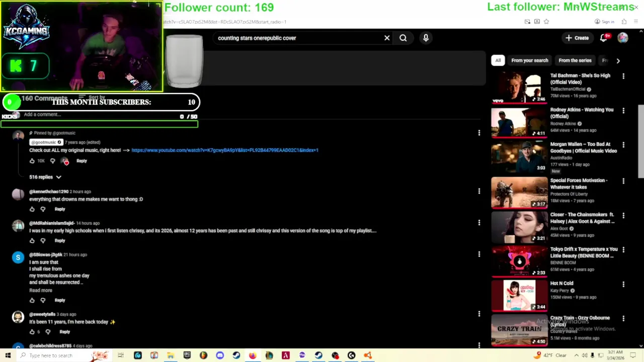Open Hot N Cold Katy Perry thumbnail
Viewport: 644px width, 362px height.
pyautogui.click(x=519, y=296)
